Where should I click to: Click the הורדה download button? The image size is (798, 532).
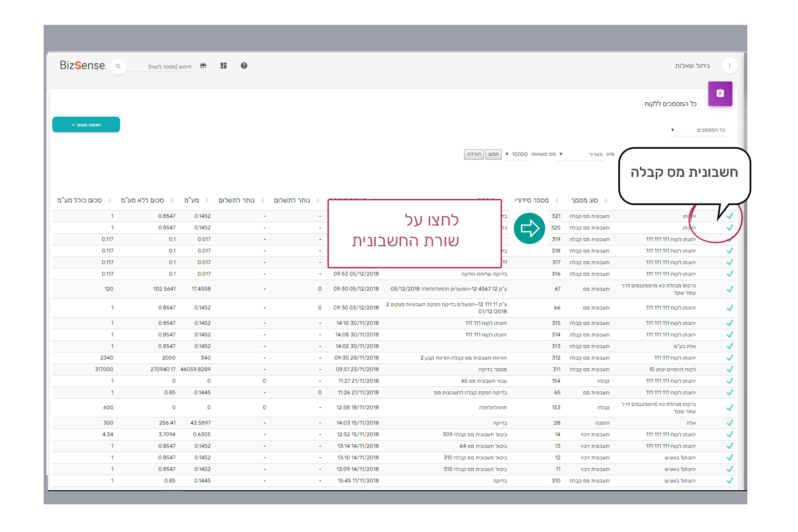click(x=474, y=154)
